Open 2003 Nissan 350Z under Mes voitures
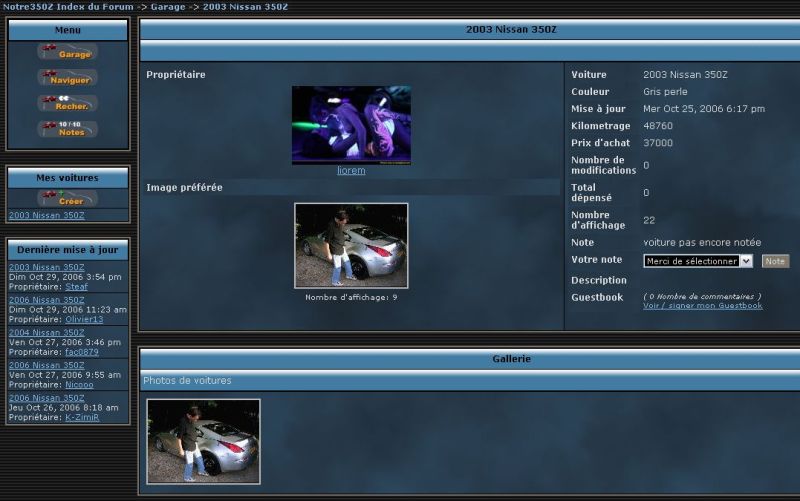Image resolution: width=800 pixels, height=501 pixels. [x=46, y=215]
